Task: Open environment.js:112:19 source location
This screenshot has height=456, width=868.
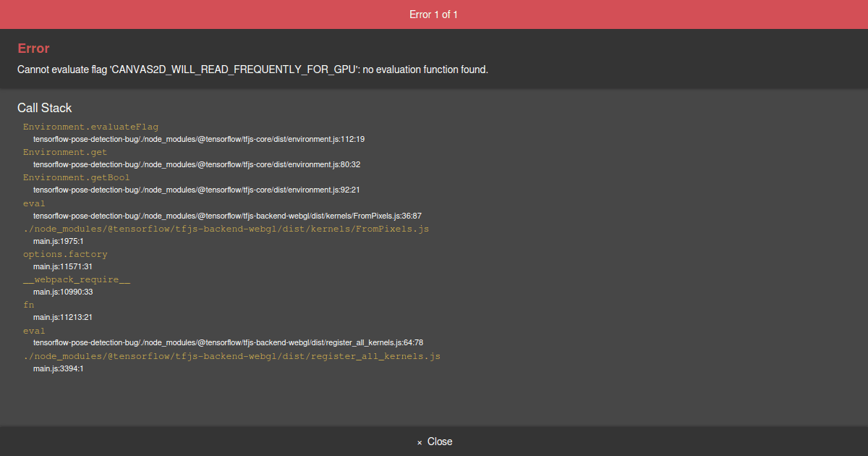Action: coord(199,139)
